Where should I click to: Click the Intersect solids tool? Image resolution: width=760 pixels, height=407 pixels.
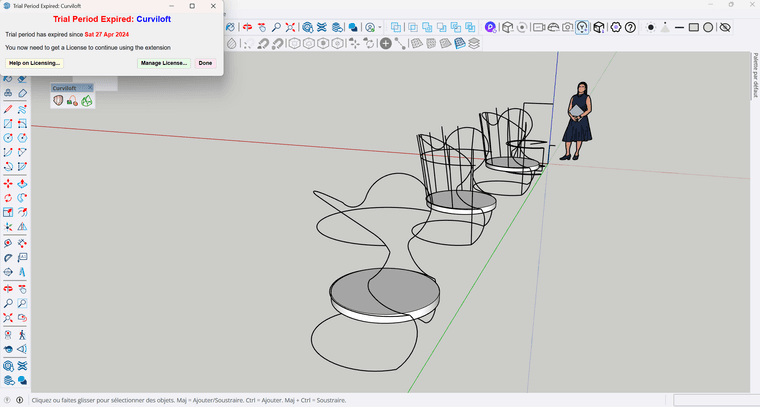click(413, 27)
